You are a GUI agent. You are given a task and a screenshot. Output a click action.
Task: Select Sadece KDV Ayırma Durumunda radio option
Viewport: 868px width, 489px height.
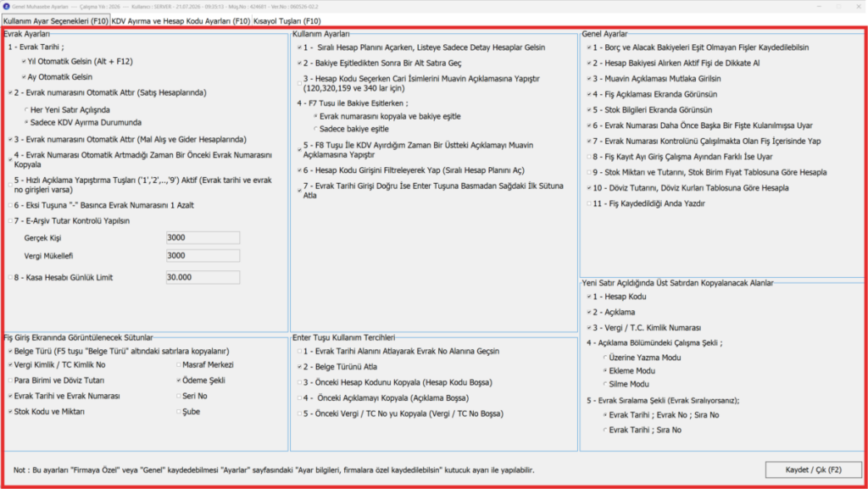pyautogui.click(x=26, y=122)
